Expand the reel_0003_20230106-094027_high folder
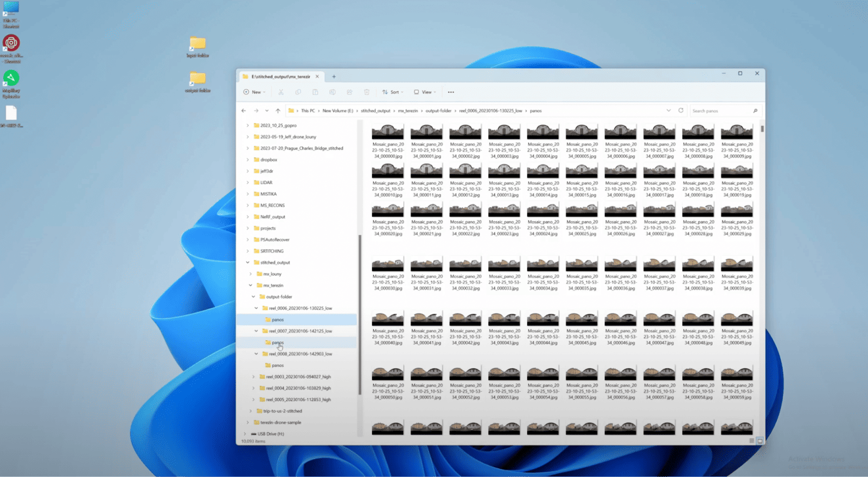This screenshot has width=868, height=477. tap(253, 377)
